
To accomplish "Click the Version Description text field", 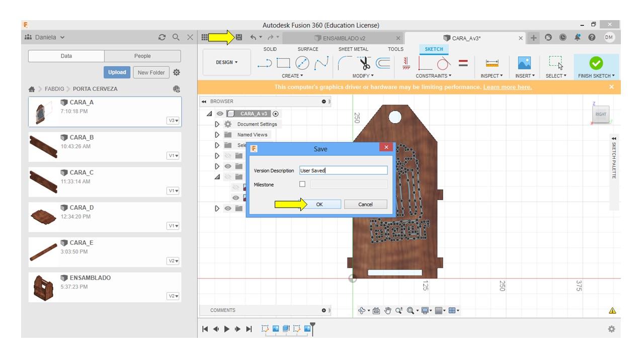I will pyautogui.click(x=344, y=170).
